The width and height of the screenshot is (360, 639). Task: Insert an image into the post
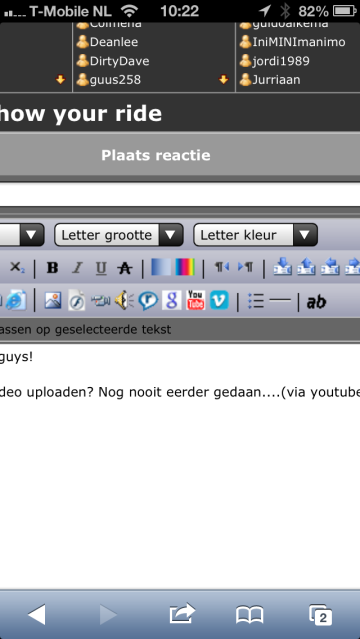pyautogui.click(x=53, y=301)
